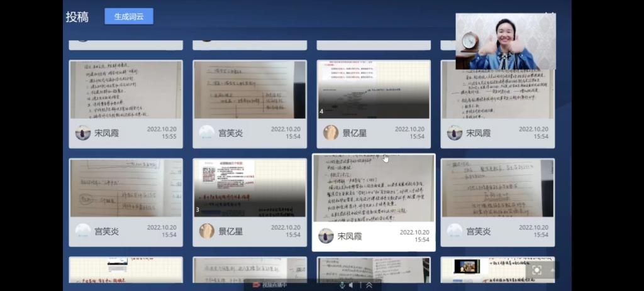Click 景亿星's avatar on the card numbered 3
This screenshot has height=291, width=644.
[207, 231]
